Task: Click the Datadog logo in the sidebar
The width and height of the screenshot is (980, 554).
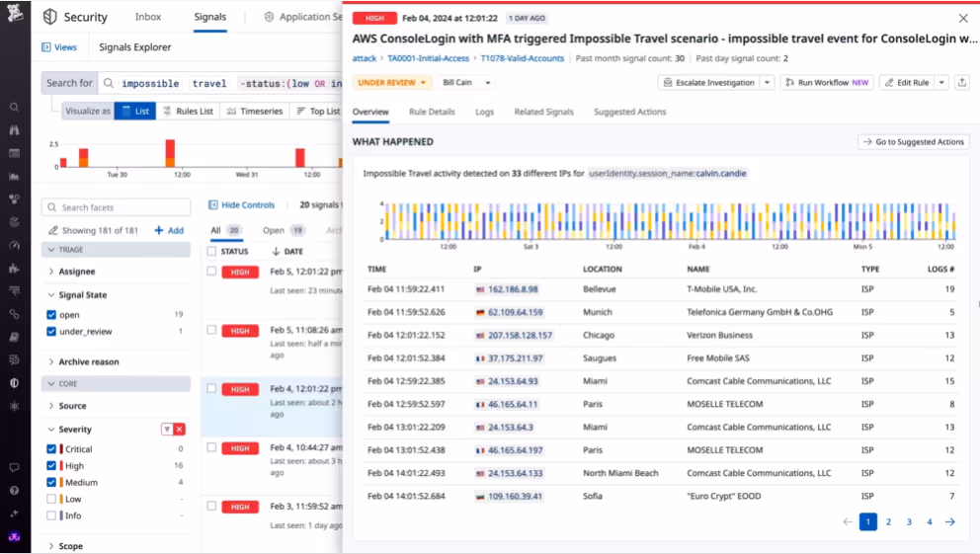Action: tap(15, 13)
